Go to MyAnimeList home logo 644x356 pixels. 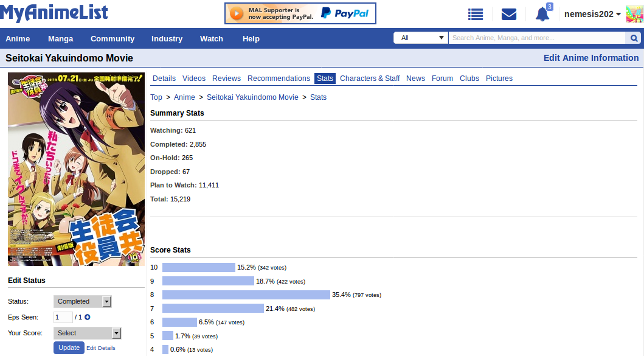54,13
